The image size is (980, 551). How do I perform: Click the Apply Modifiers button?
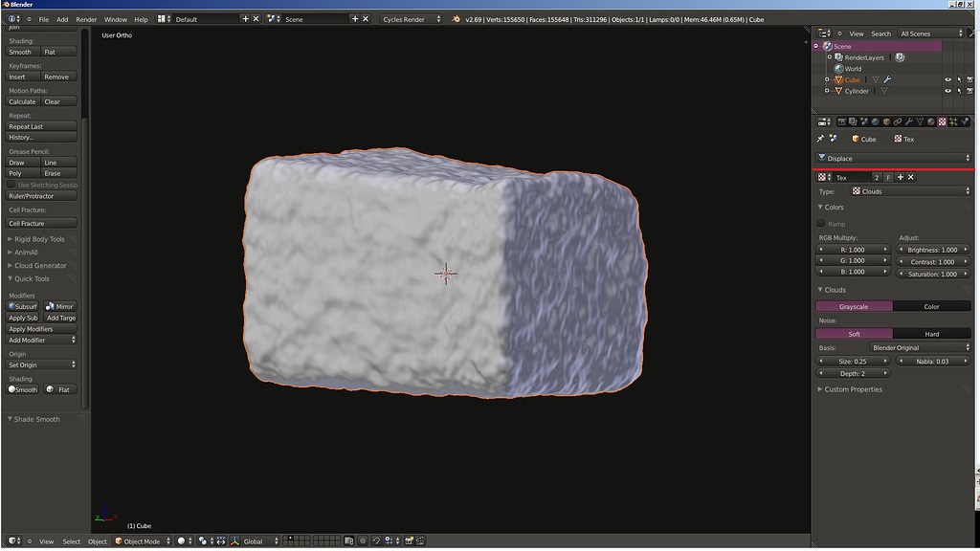41,329
